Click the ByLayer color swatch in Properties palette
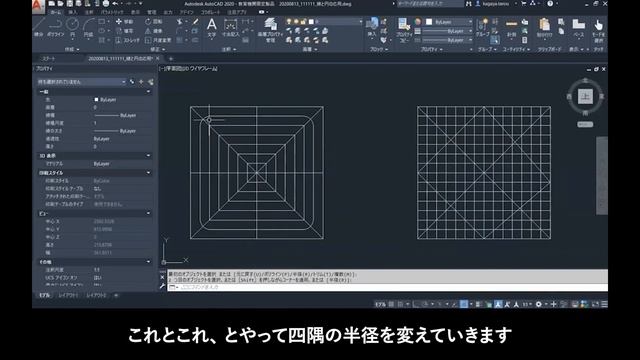 point(96,100)
